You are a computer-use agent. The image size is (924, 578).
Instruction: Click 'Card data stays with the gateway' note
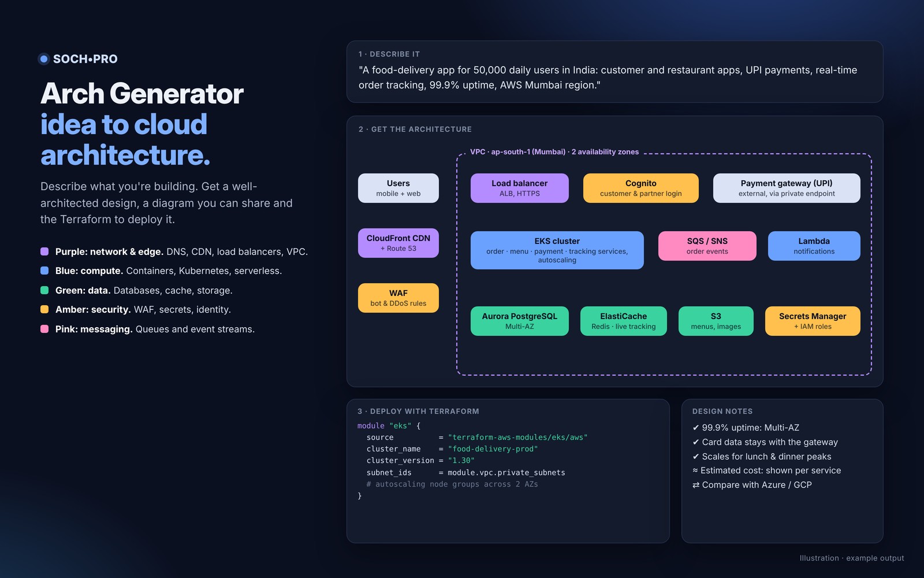pos(765,442)
